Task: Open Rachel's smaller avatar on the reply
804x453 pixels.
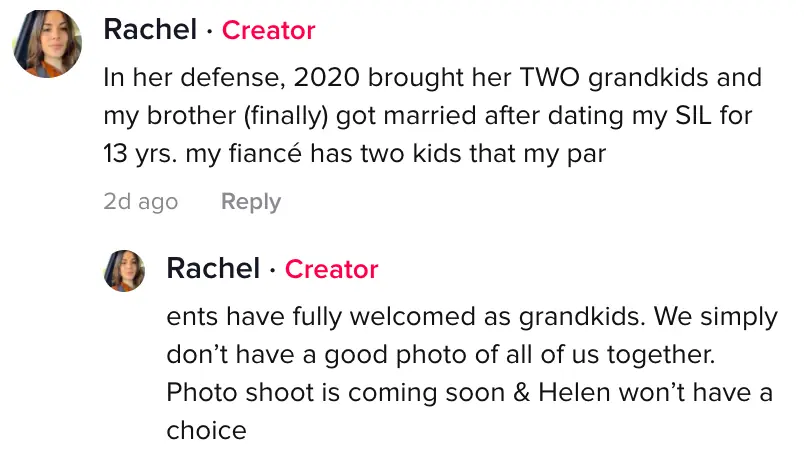Action: point(125,271)
